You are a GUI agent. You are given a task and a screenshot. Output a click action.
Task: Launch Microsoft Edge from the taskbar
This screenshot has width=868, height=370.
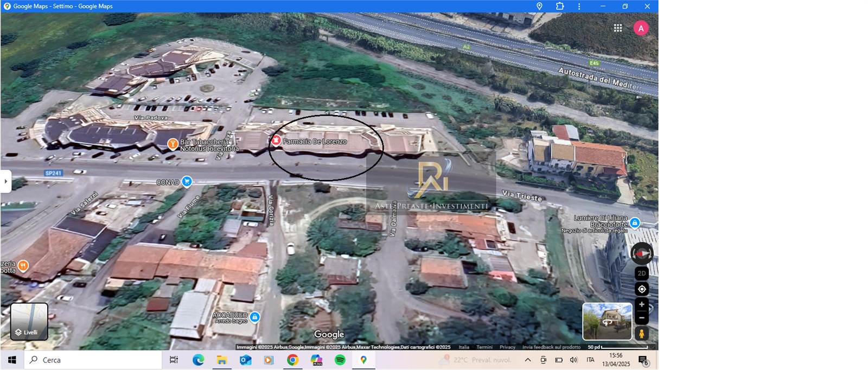tap(198, 360)
